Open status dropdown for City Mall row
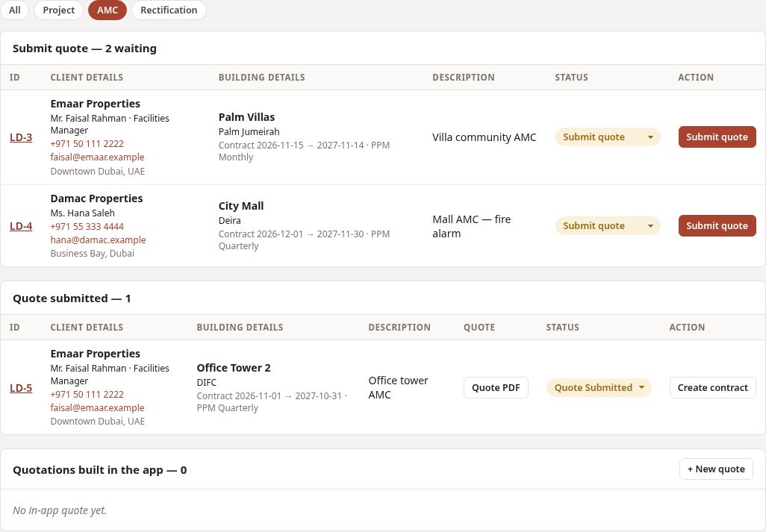The image size is (766, 532). coord(608,226)
